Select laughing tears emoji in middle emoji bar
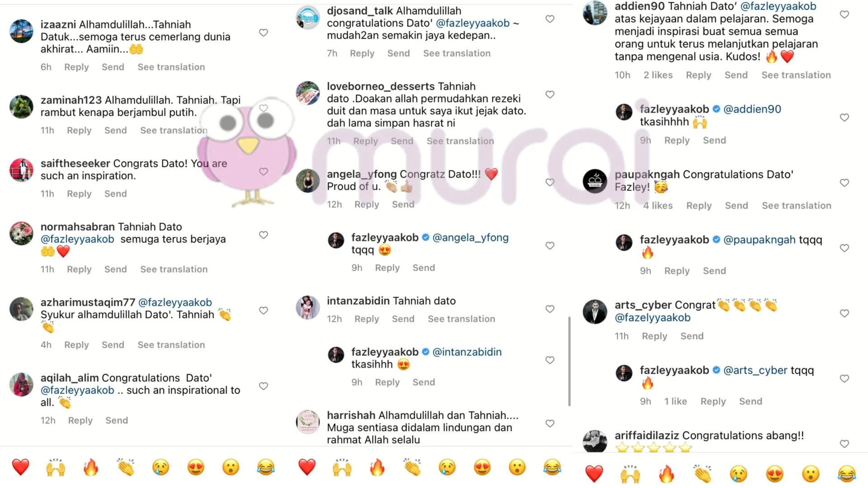Image resolution: width=868 pixels, height=488 pixels. coord(552,467)
